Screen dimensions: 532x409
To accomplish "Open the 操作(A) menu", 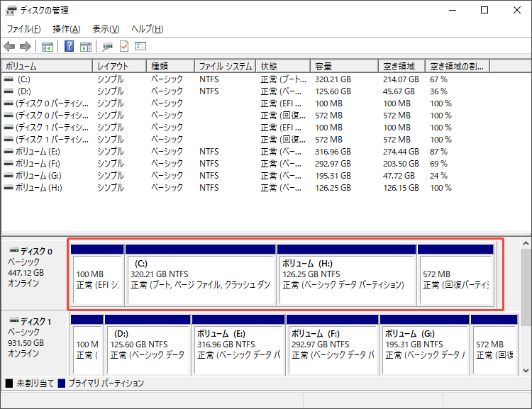I will (67, 29).
